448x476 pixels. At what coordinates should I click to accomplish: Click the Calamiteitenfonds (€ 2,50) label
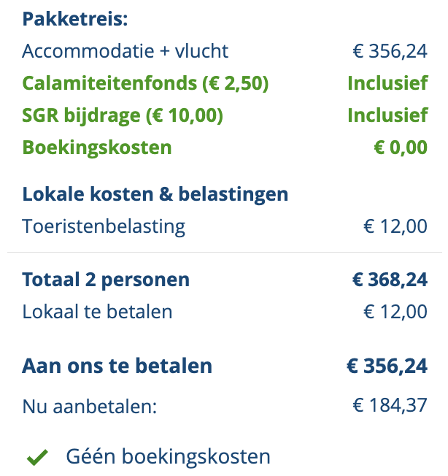tap(146, 83)
